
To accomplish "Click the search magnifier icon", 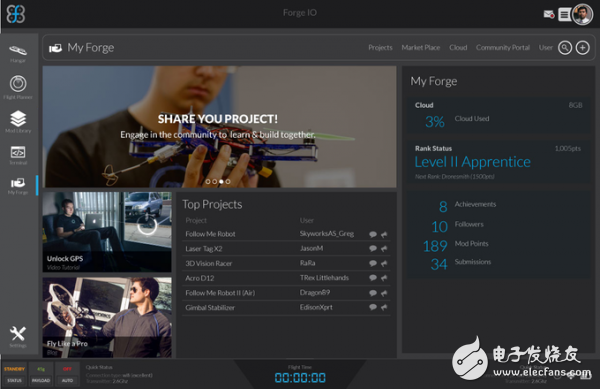I will coord(565,48).
